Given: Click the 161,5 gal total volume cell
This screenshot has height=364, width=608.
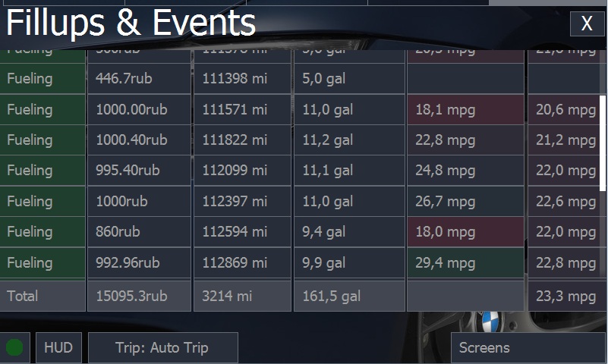Looking at the screenshot, I should [x=349, y=296].
